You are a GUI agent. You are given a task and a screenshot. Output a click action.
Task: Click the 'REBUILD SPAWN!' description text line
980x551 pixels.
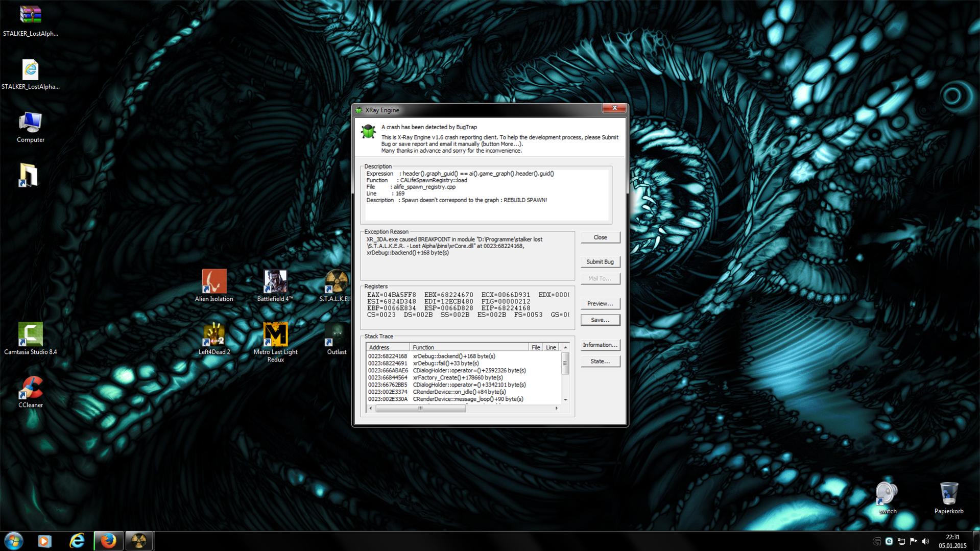coord(457,200)
